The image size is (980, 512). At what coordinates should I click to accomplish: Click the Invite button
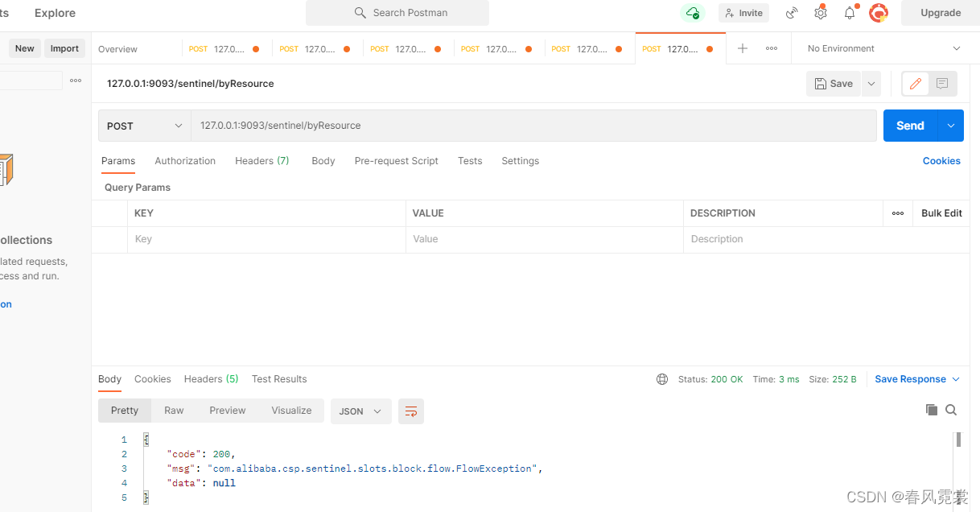744,13
